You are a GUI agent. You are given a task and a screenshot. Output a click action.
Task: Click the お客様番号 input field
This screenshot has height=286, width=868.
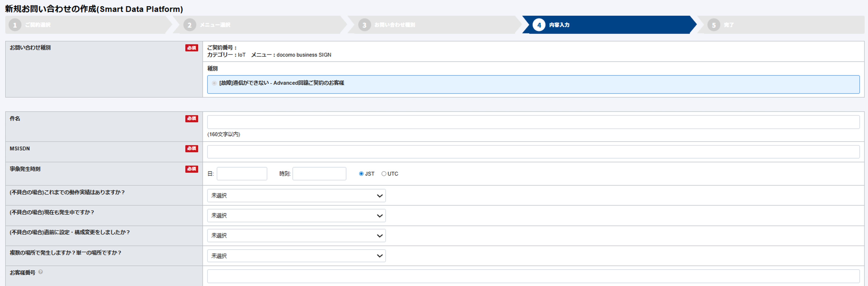[x=533, y=276]
